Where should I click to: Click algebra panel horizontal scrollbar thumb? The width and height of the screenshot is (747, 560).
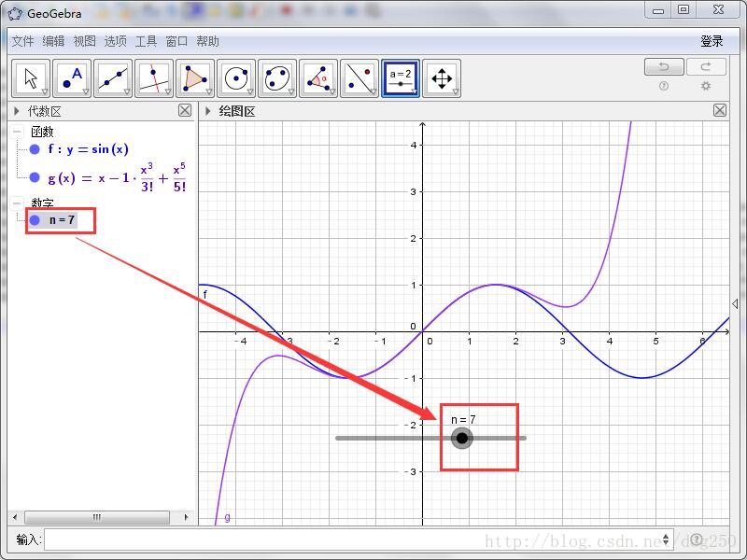tap(97, 517)
